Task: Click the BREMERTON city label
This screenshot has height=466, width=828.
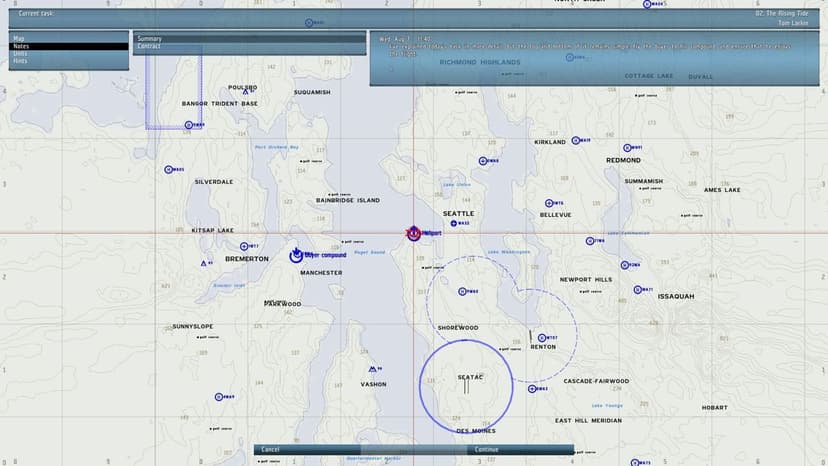Action: (x=247, y=259)
